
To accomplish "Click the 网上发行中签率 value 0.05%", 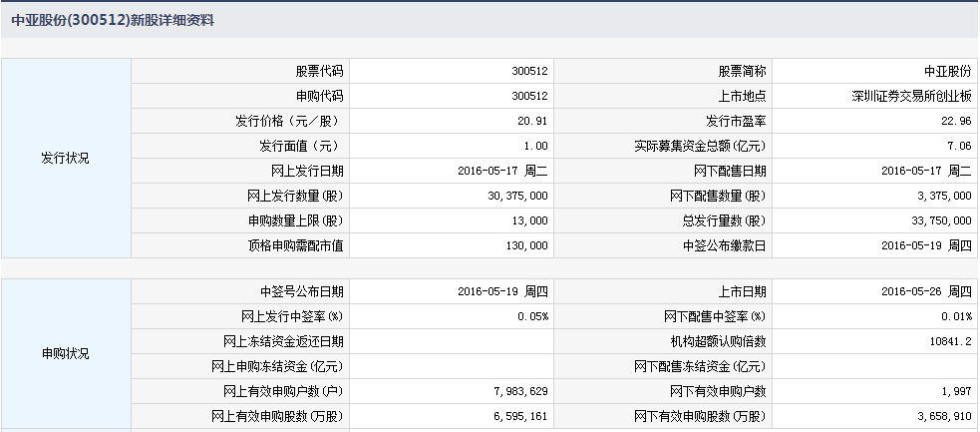I will 534,317.
